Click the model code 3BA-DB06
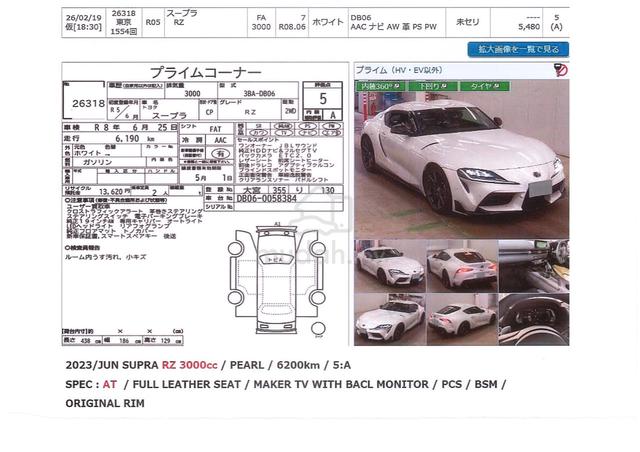 [x=259, y=94]
